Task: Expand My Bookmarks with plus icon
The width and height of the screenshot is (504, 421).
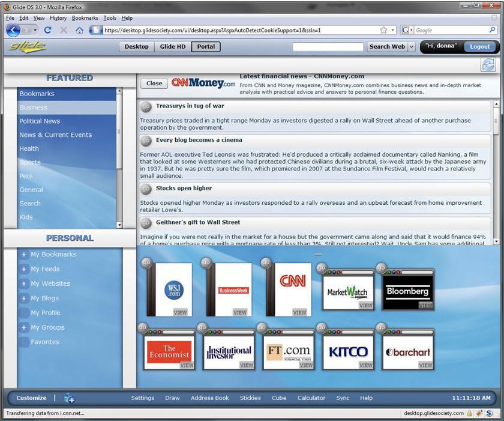Action: pos(24,255)
